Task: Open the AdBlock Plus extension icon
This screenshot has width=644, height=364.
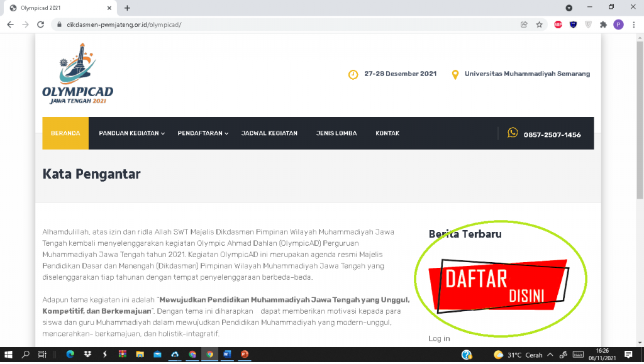Action: (x=558, y=25)
